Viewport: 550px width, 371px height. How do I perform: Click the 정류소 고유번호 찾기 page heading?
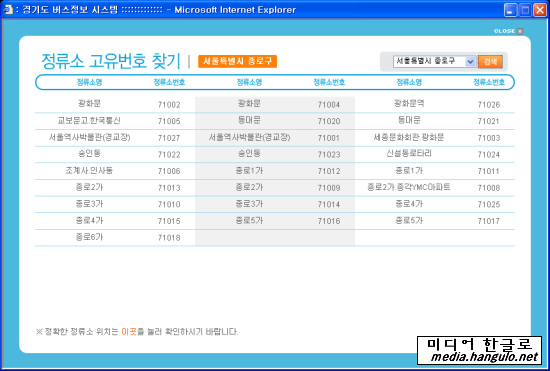point(111,61)
